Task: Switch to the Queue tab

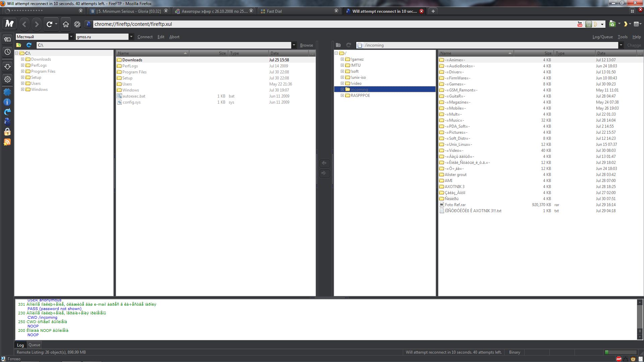Action: (x=34, y=345)
